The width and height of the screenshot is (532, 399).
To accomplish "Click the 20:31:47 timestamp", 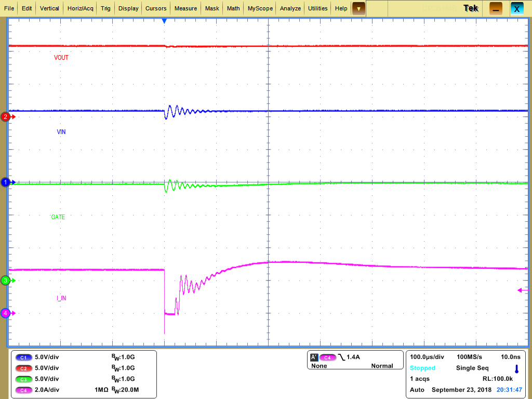I will tap(509, 390).
